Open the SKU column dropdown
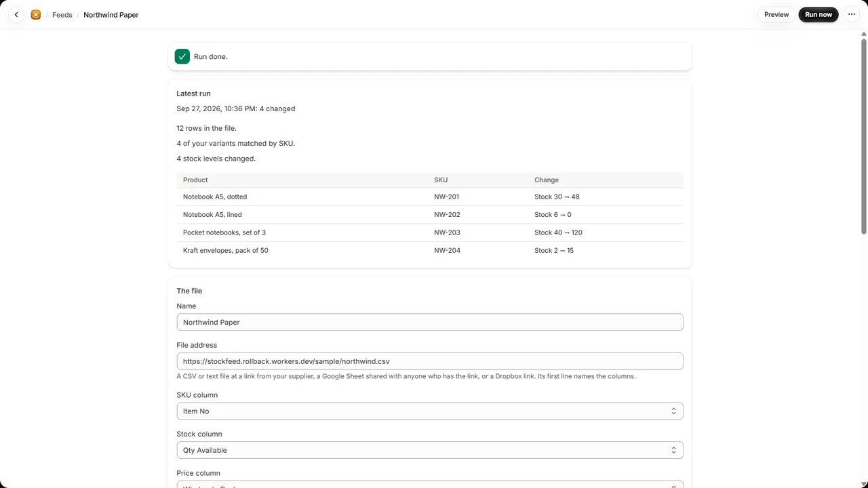This screenshot has width=868, height=488. point(430,411)
